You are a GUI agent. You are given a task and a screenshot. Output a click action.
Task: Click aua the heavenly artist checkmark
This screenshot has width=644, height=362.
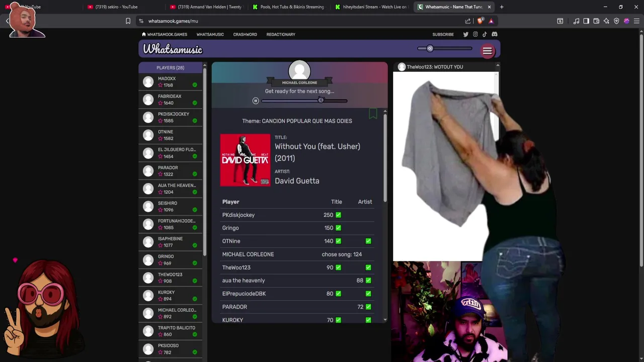pyautogui.click(x=368, y=280)
